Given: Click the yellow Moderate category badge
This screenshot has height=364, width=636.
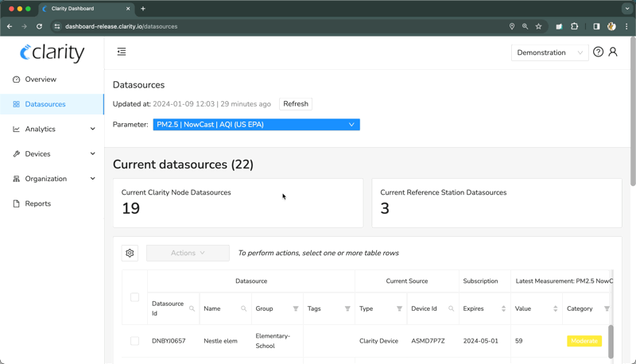Looking at the screenshot, I should [x=584, y=341].
